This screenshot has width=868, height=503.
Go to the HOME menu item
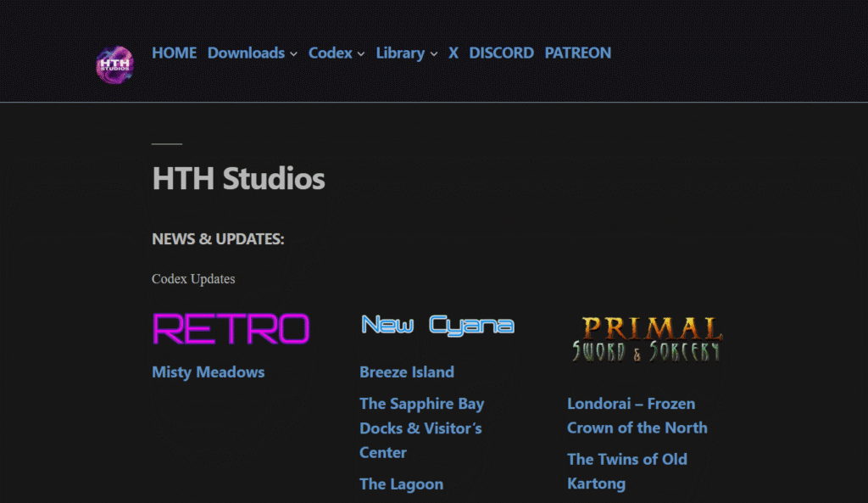(x=174, y=53)
